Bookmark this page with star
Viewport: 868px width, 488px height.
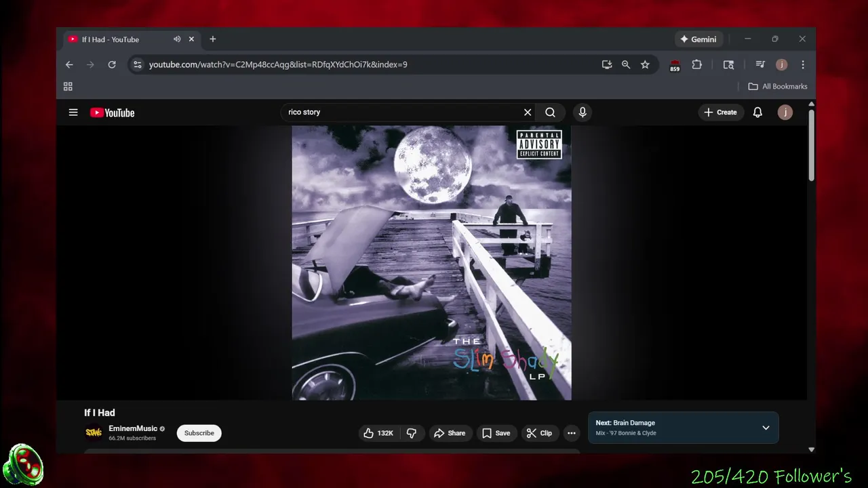click(x=645, y=64)
